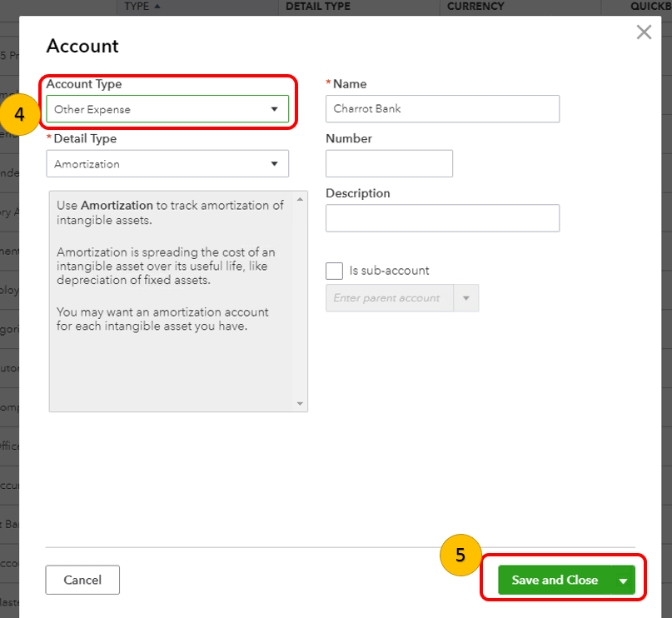The height and width of the screenshot is (618, 672).
Task: Expand the Save and Close arrow menu
Action: pyautogui.click(x=623, y=581)
